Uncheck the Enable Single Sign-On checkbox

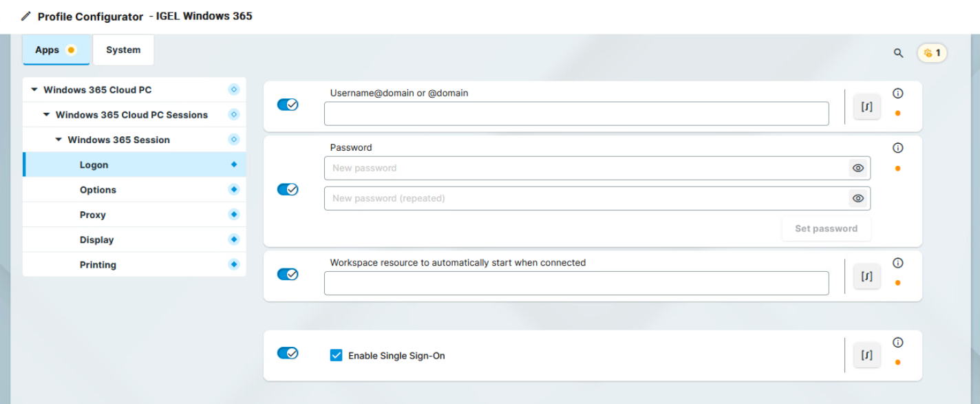click(x=337, y=356)
